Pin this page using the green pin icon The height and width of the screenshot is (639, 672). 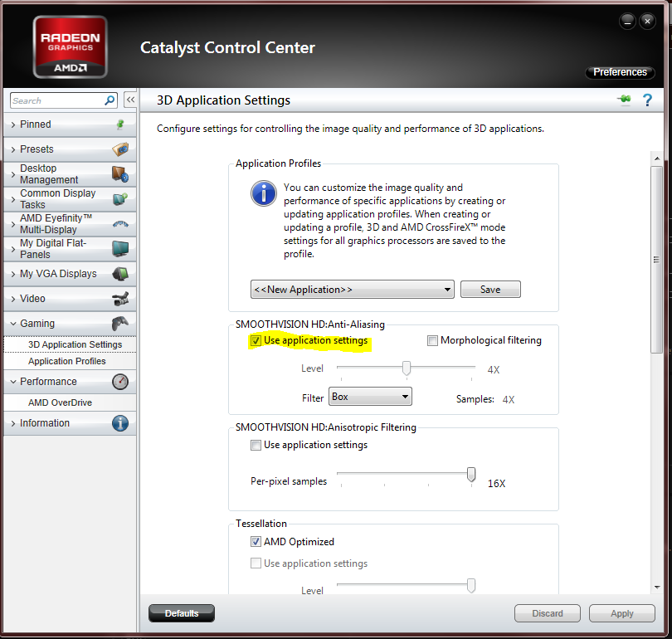[625, 100]
